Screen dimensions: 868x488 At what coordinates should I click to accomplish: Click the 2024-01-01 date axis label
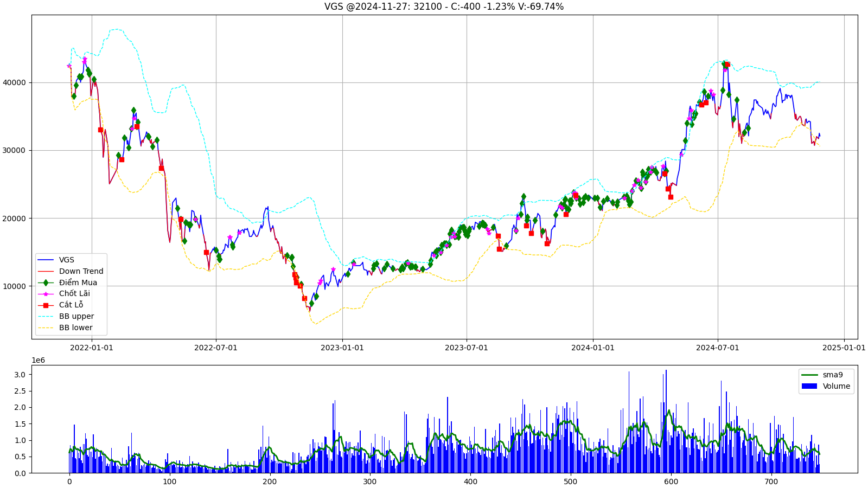coord(593,348)
